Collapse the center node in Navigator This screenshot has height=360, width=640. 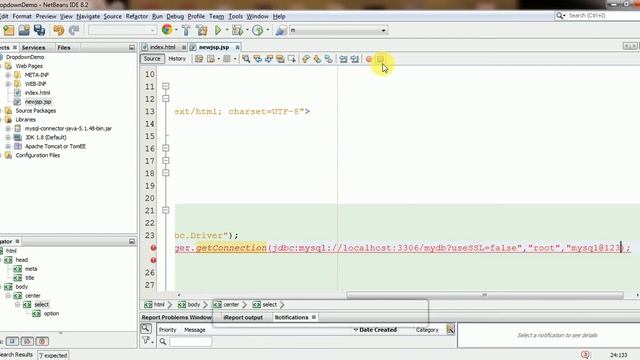pos(8,296)
